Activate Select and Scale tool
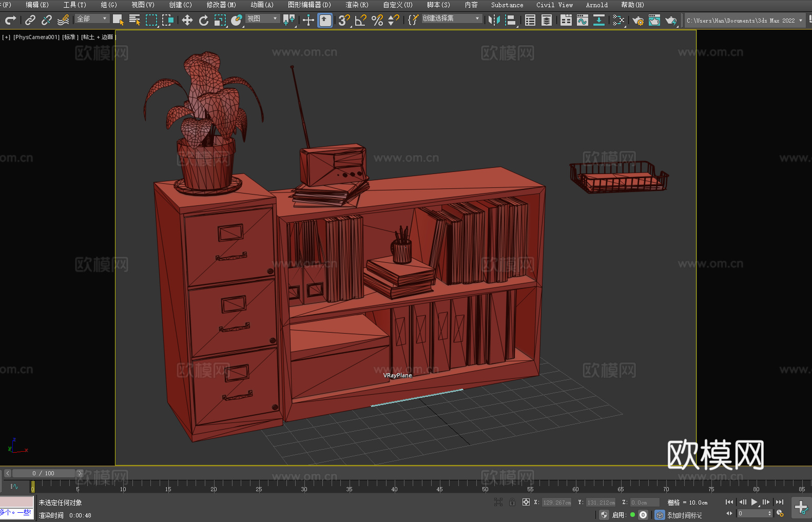The width and height of the screenshot is (812, 522). click(x=220, y=20)
